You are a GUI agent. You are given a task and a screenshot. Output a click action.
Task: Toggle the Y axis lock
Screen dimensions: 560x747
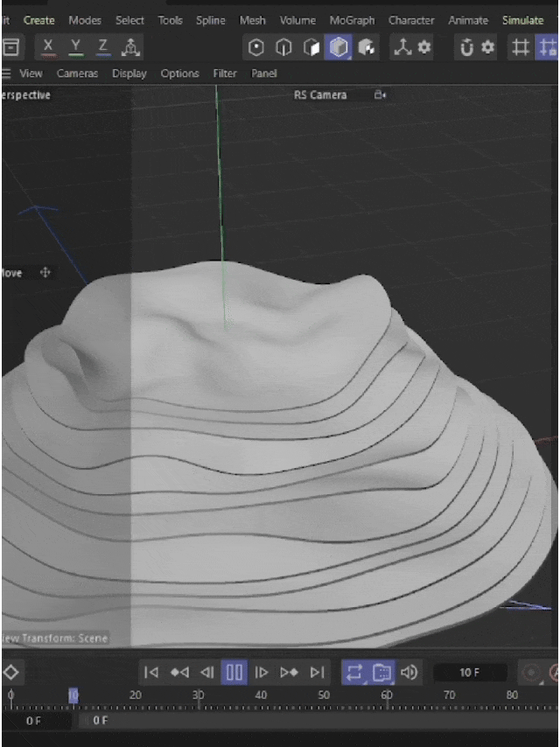coord(75,47)
